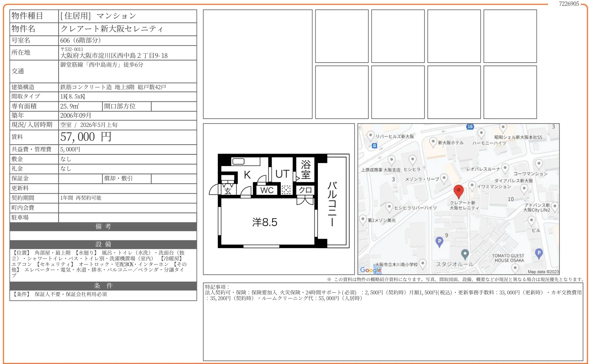
Task: Click the Google logo on the map
Action: [371, 270]
